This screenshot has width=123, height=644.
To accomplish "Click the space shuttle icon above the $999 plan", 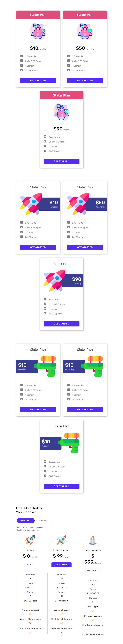I will [x=93, y=540].
